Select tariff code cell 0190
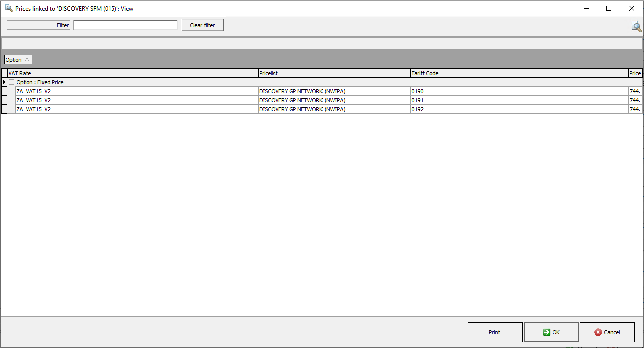The width and height of the screenshot is (644, 348). click(519, 91)
